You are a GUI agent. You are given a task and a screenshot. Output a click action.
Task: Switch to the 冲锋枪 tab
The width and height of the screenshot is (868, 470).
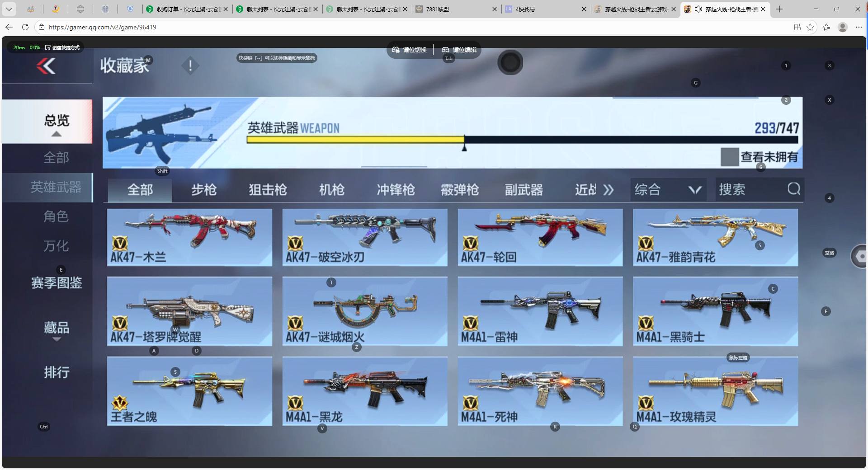396,190
